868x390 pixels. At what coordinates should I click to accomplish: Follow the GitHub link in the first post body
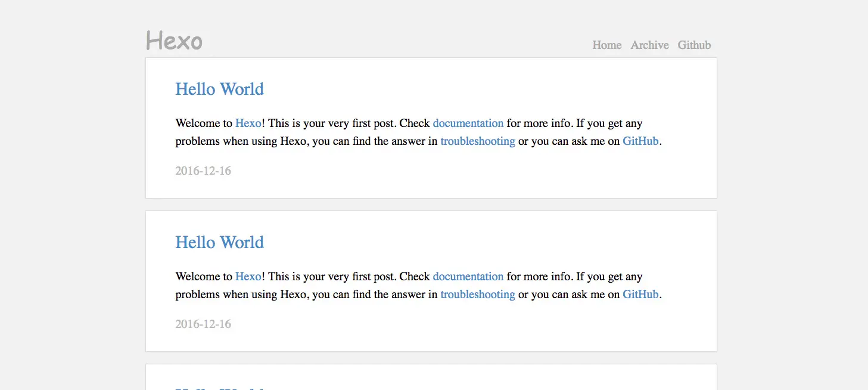tap(640, 141)
